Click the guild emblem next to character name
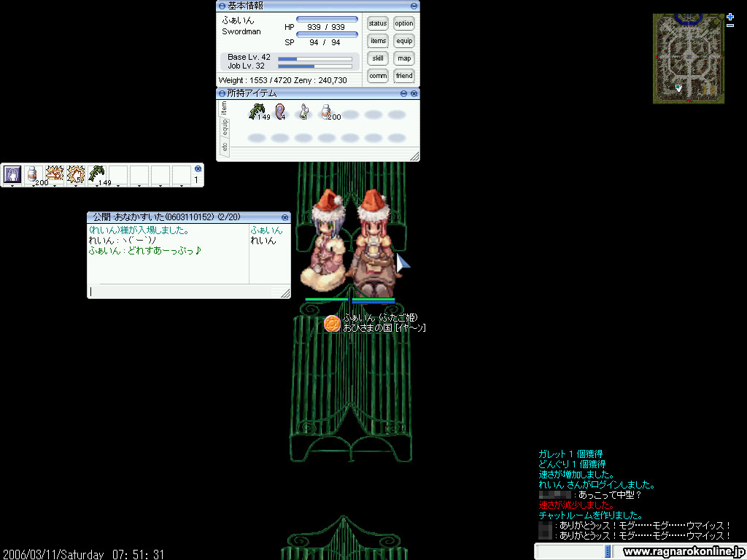Viewport: 747px width, 560px height. pos(332,323)
